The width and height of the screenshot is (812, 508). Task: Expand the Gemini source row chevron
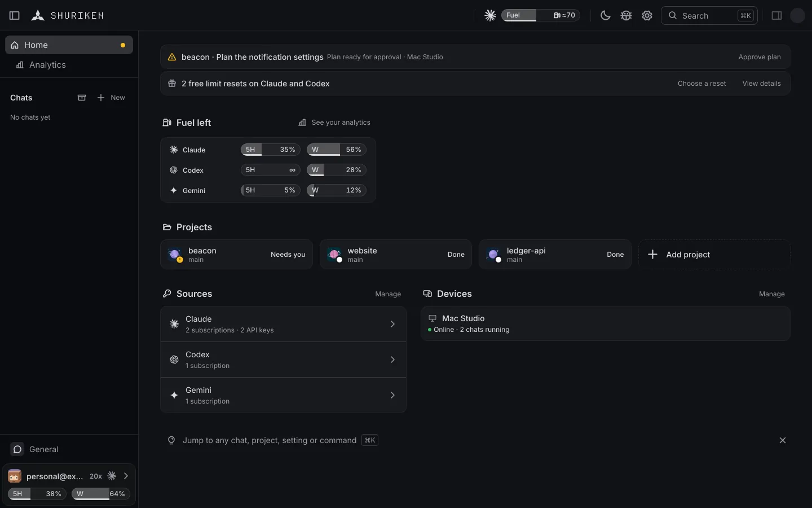(393, 395)
